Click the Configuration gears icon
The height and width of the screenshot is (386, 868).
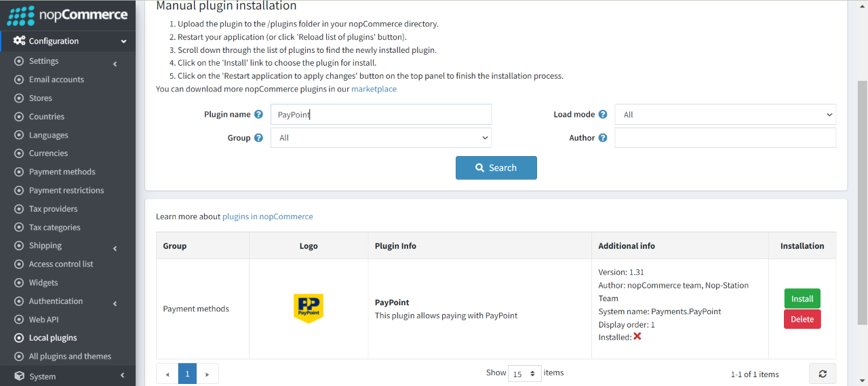(x=19, y=41)
